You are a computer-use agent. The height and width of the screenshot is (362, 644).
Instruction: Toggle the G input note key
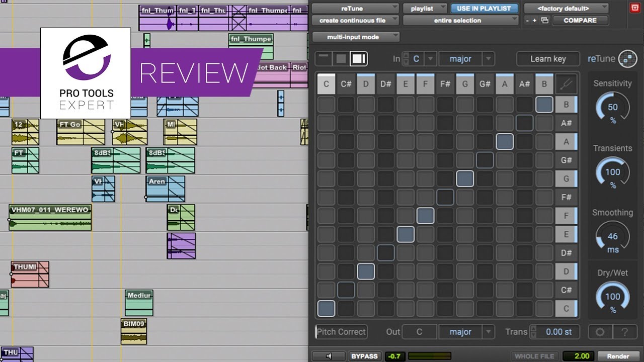click(465, 84)
